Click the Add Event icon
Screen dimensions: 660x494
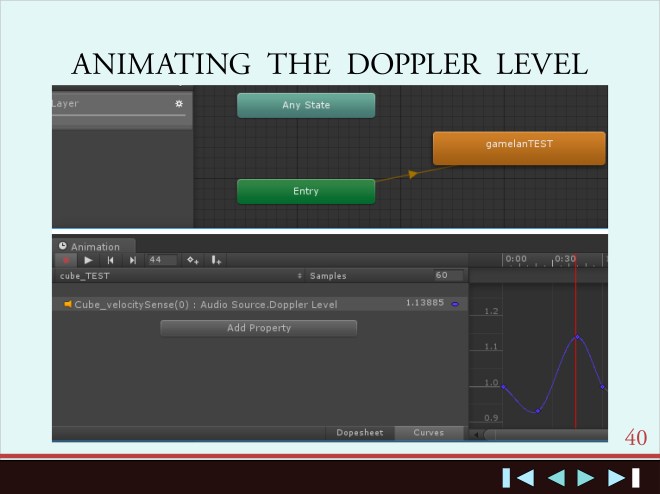tap(217, 260)
